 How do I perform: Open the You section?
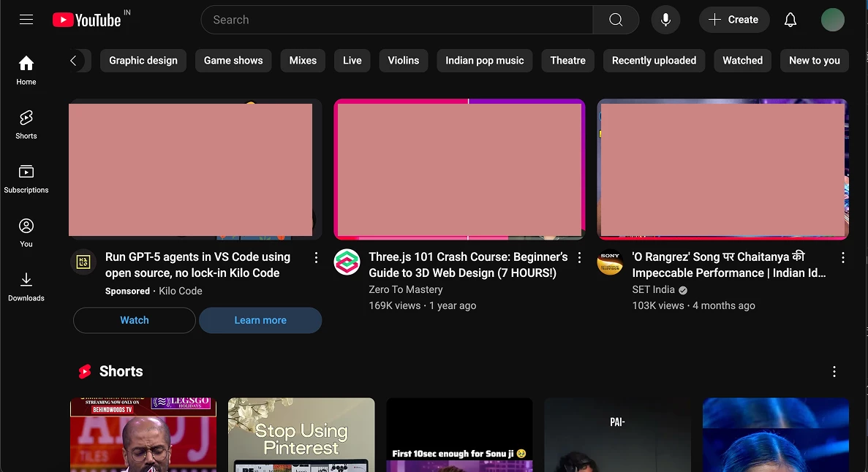click(26, 233)
